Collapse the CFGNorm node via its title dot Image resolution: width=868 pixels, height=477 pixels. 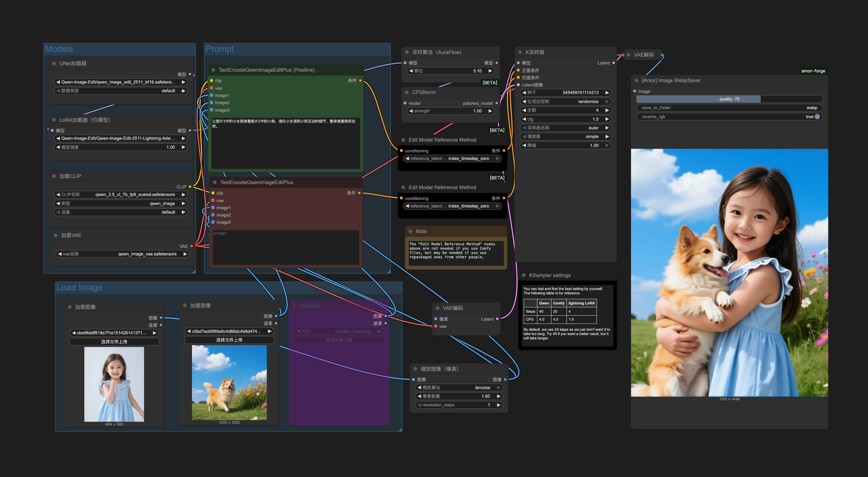[x=407, y=92]
